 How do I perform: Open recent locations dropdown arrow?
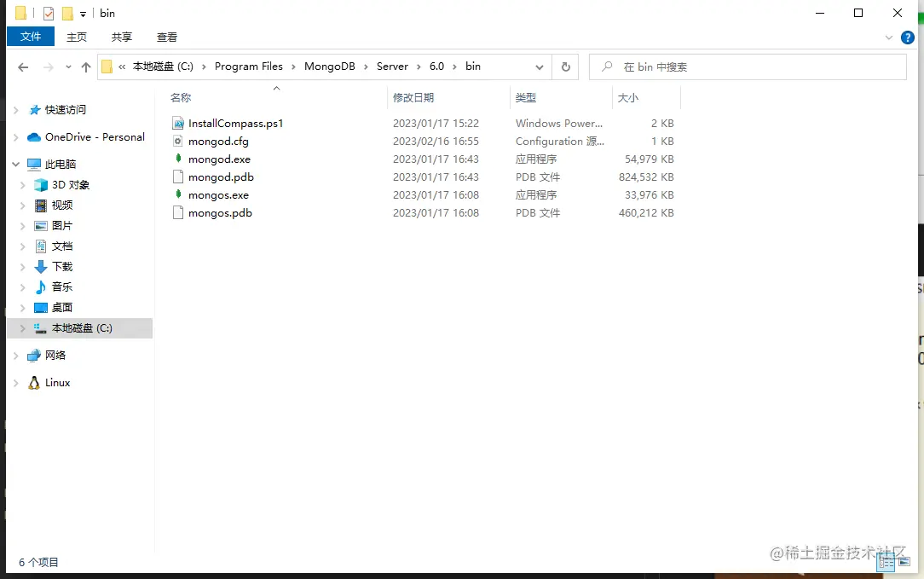[x=68, y=67]
